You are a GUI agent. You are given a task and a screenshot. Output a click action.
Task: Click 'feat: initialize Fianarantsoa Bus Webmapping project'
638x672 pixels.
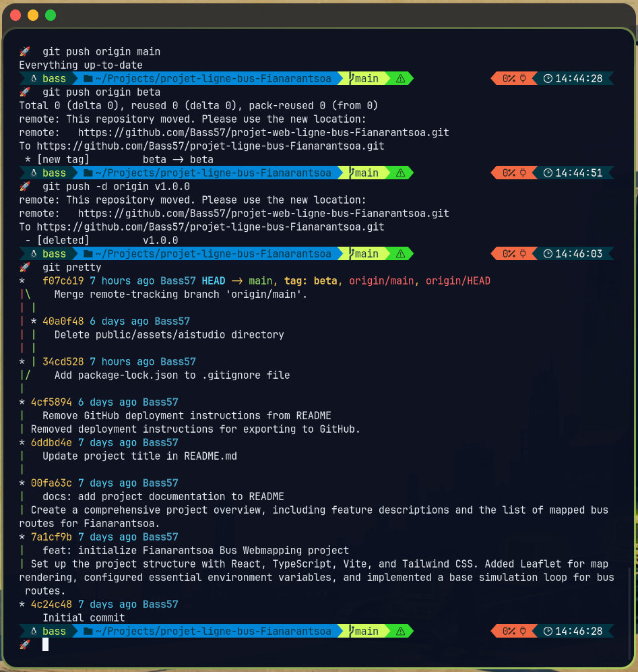(x=196, y=550)
